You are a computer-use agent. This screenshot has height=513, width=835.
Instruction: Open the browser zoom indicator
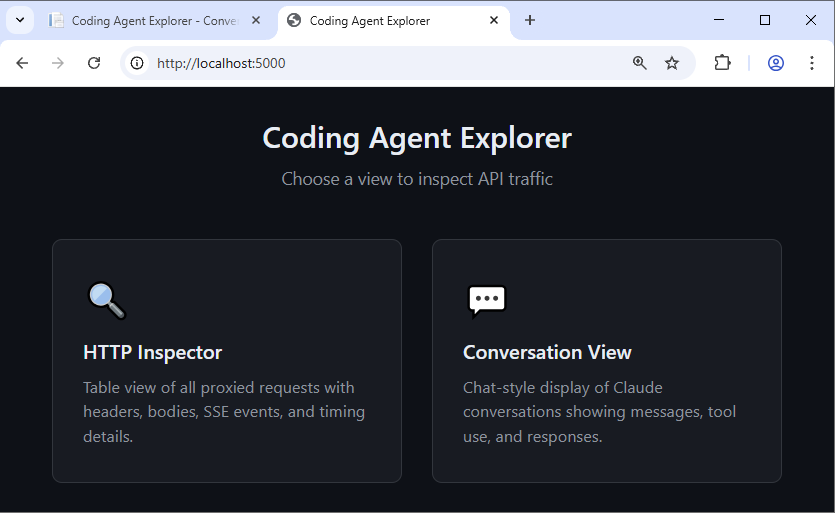pos(640,63)
